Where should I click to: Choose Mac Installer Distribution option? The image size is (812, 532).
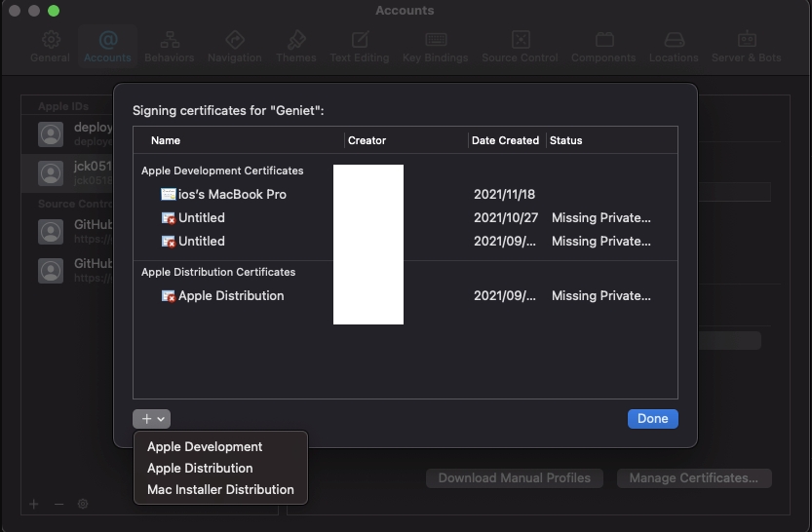[x=220, y=489]
